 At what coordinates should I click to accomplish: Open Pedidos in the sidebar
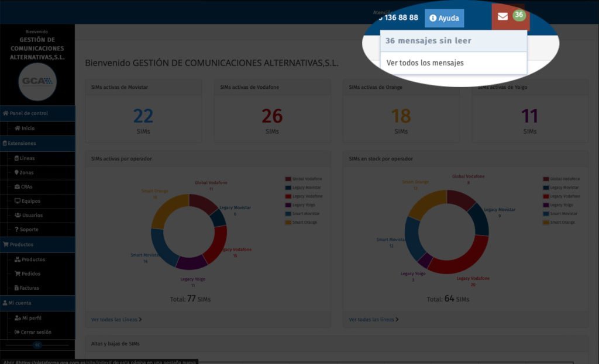pos(27,273)
